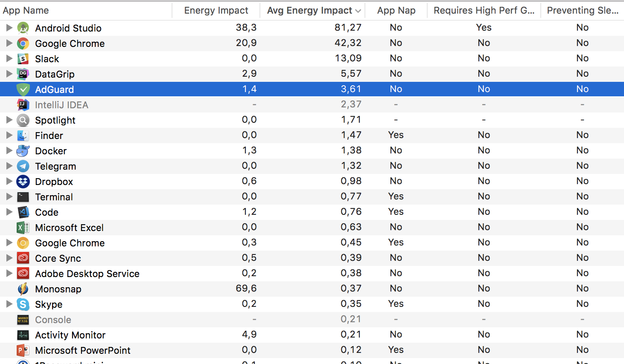Expand the Docker process group
This screenshot has height=364, width=624.
point(9,150)
